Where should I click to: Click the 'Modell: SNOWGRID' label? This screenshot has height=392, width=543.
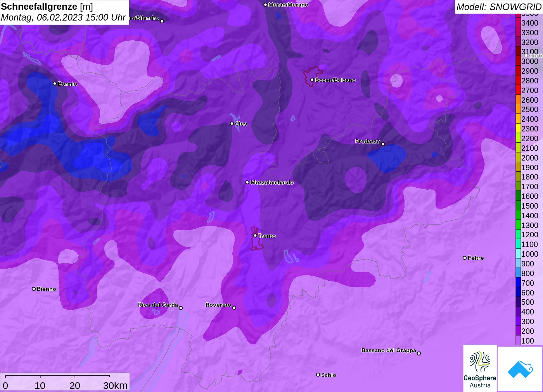[499, 7]
